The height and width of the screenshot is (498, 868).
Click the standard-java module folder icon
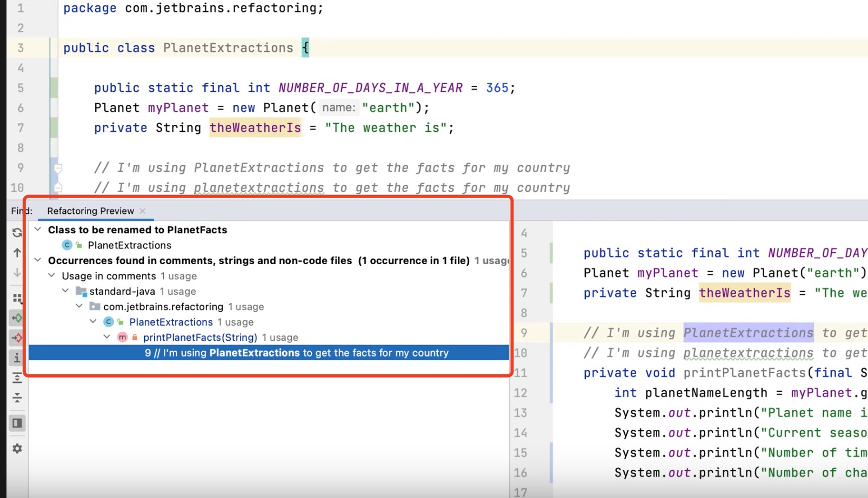81,291
